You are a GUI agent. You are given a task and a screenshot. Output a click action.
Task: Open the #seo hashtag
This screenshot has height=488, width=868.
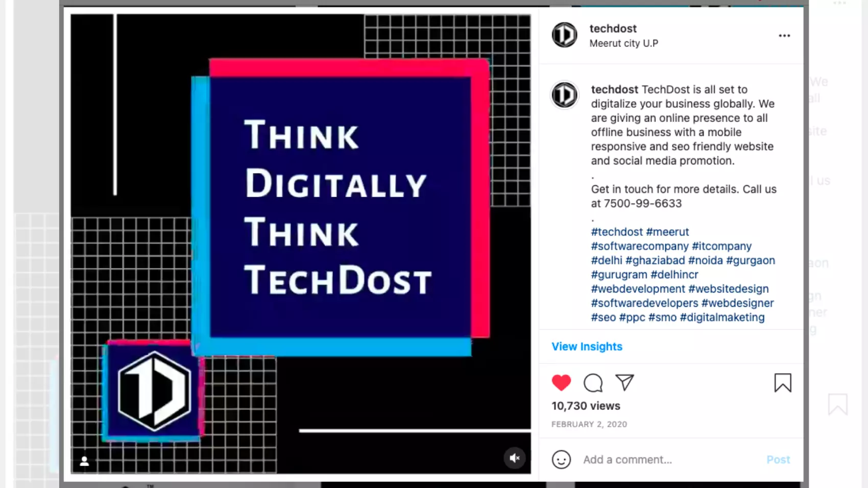tap(604, 318)
